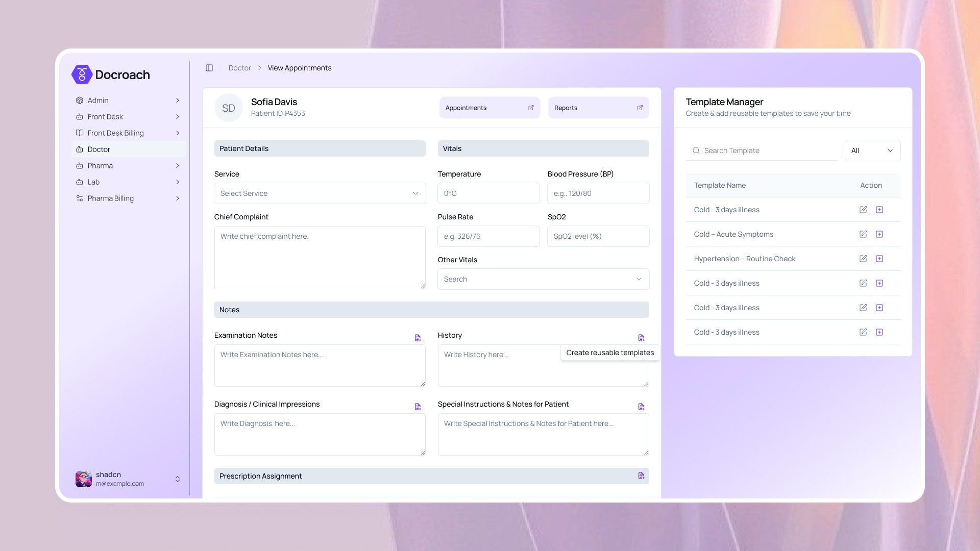Viewport: 980px width, 551px height.
Task: Toggle the sidebar panel icon
Action: [209, 68]
